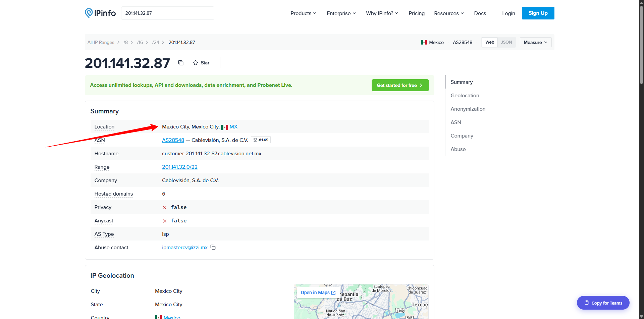Jump to ASN in the side navigation

[x=456, y=122]
